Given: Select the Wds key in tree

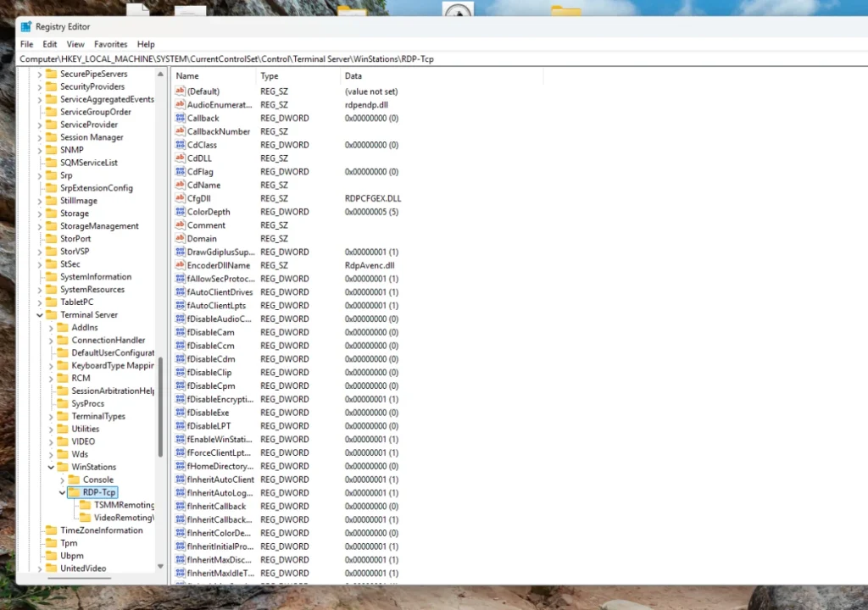Looking at the screenshot, I should pos(80,454).
